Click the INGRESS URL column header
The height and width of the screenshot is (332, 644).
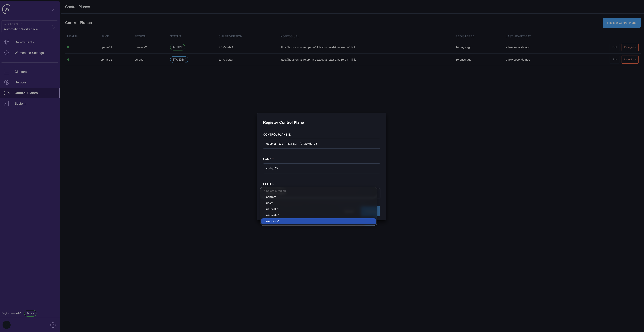coord(289,36)
